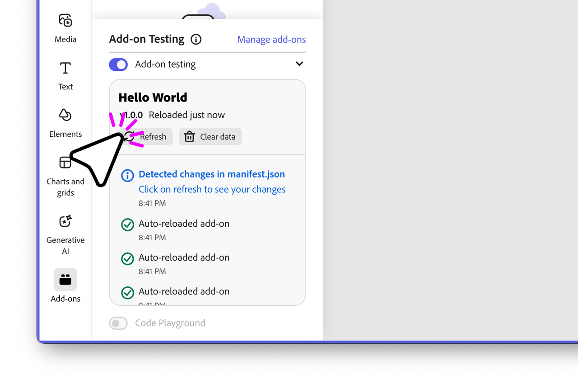This screenshot has height=392, width=578.
Task: Disable the Add-on testing toggle
Action: (119, 65)
